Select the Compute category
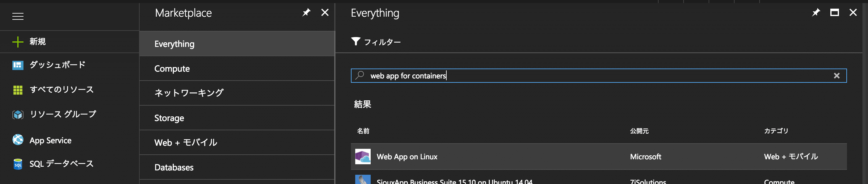The image size is (868, 184). pos(237,69)
